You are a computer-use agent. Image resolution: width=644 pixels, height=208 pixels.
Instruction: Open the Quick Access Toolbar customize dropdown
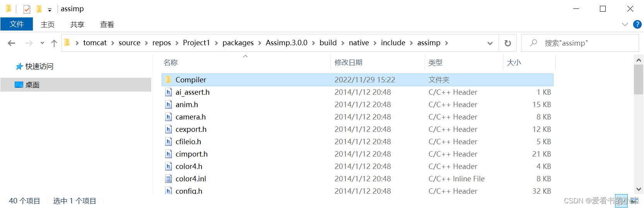click(x=50, y=10)
